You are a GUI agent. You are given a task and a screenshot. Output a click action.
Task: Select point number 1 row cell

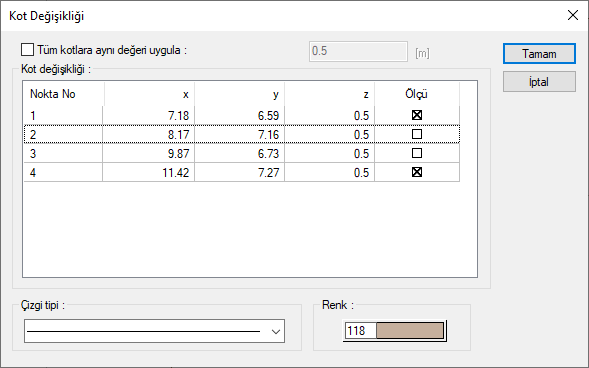(63, 115)
